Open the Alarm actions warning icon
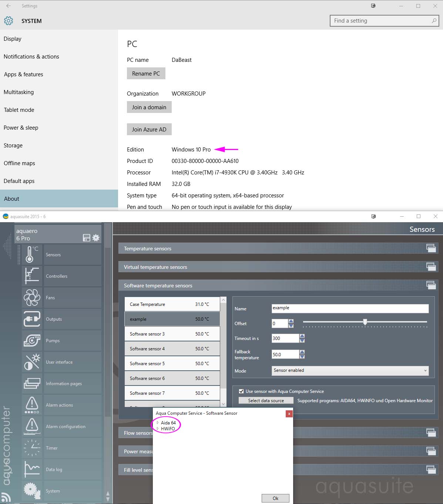 click(32, 405)
